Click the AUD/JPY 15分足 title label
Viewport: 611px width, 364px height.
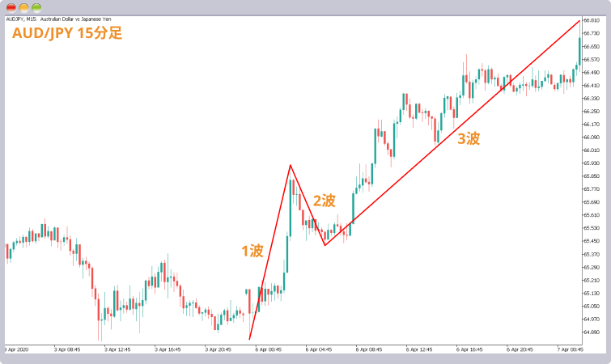pyautogui.click(x=67, y=33)
